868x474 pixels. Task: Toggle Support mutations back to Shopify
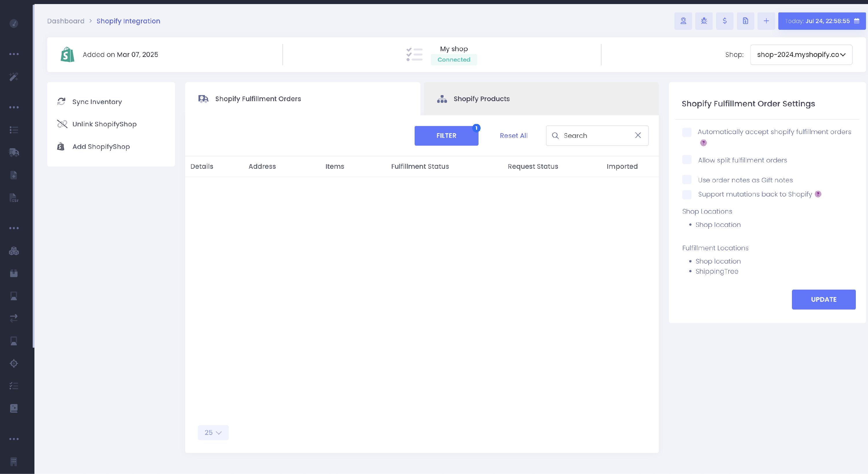(687, 194)
